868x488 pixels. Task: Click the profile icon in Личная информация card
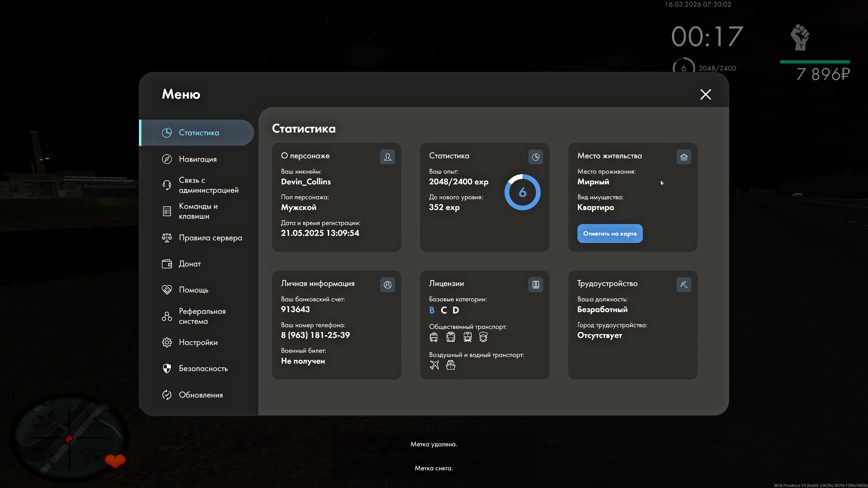387,285
